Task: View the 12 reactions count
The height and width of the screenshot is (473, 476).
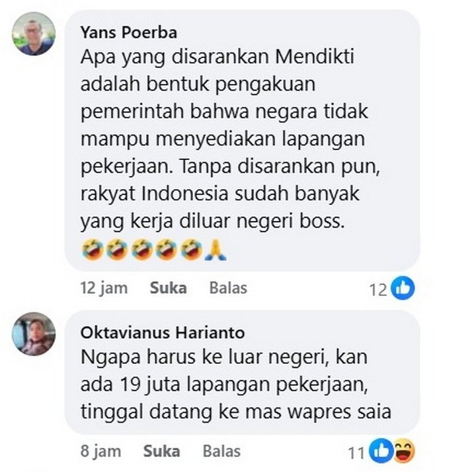Action: pos(378,290)
